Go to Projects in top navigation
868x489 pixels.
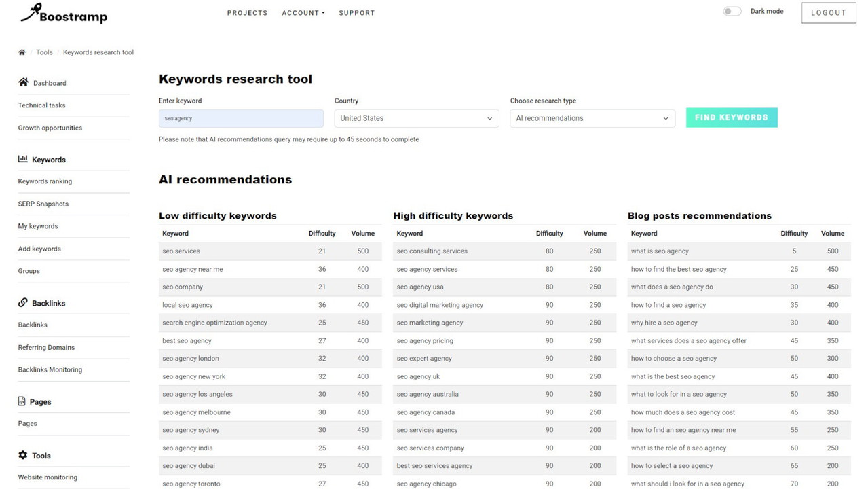(247, 13)
